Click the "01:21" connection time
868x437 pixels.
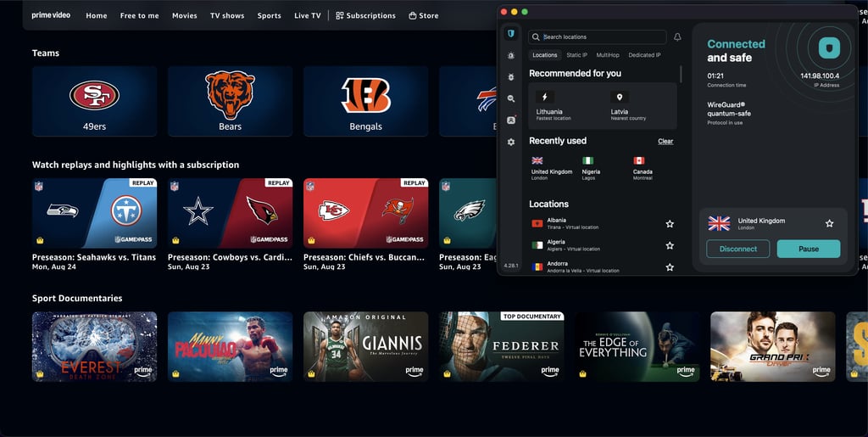[x=715, y=76]
